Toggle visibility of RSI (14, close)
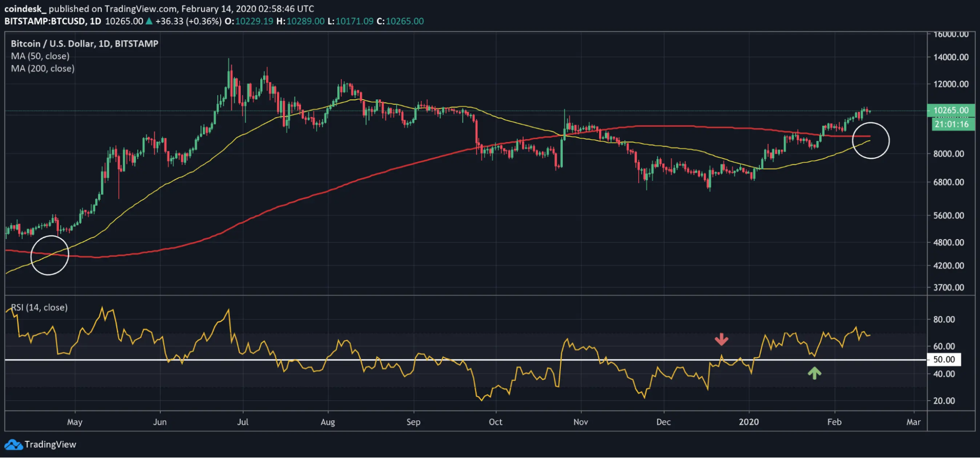Screen dimensions: 980x458 click(38, 308)
